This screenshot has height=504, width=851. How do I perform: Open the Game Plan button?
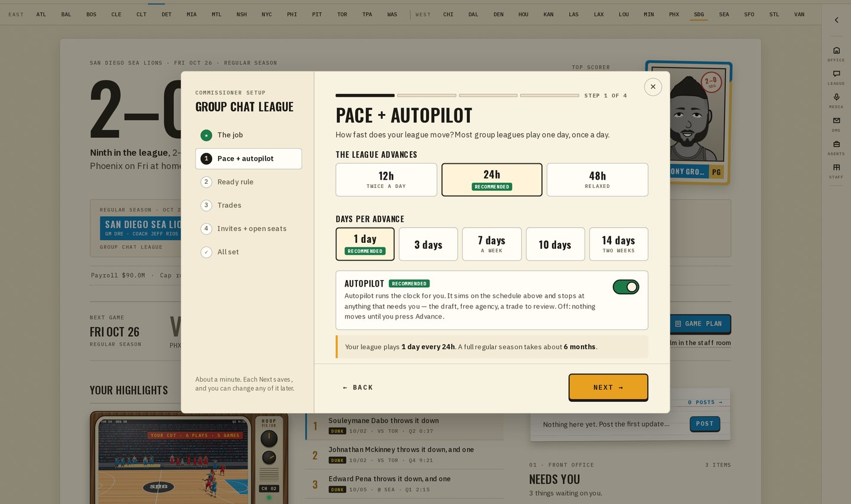[699, 324]
